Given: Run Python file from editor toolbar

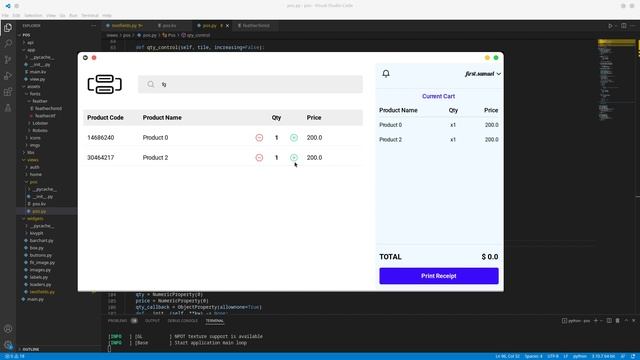Looking at the screenshot, I should (x=610, y=26).
